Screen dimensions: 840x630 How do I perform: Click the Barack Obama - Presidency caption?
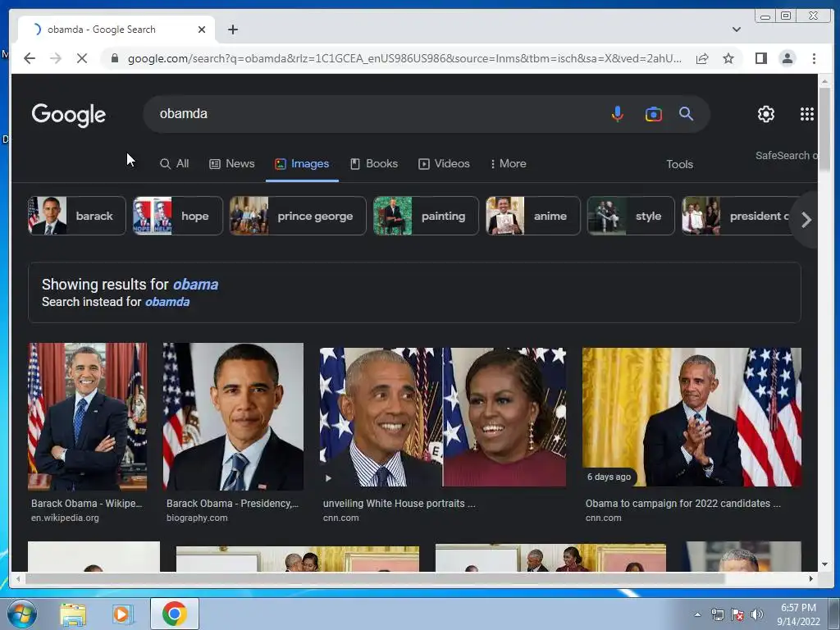232,504
